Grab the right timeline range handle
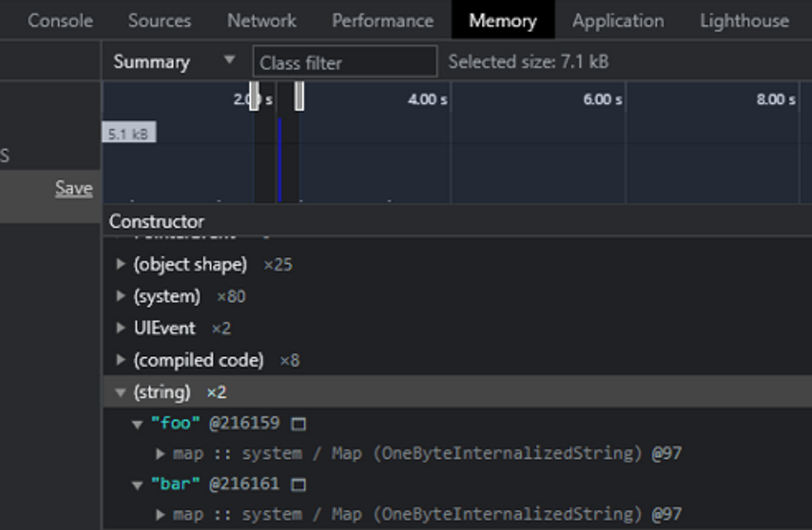The width and height of the screenshot is (812, 530). coord(299,95)
